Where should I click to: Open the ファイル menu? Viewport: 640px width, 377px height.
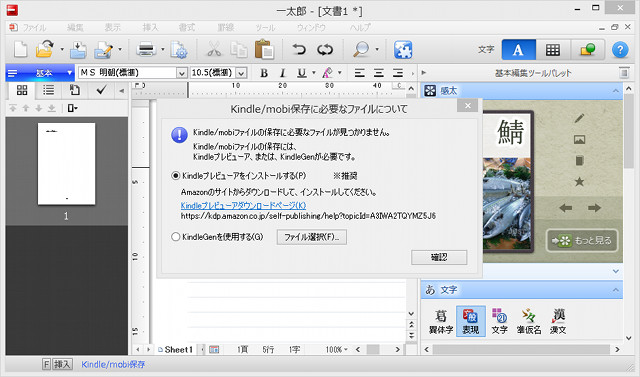34,27
